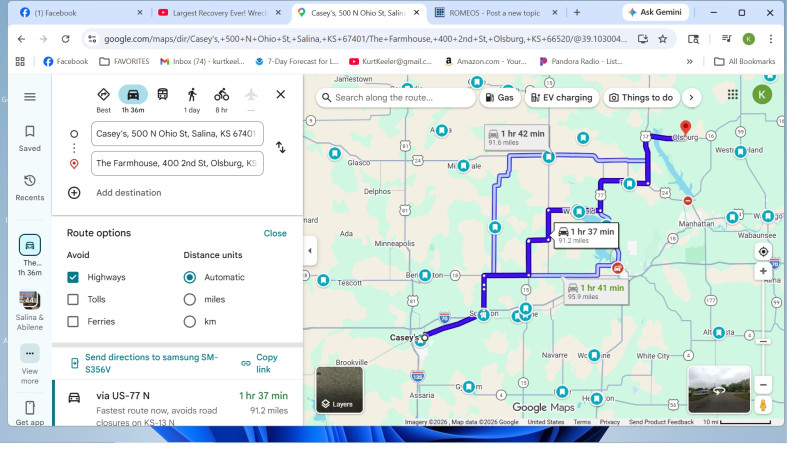The height and width of the screenshot is (457, 800).
Task: Open the Recents panel
Action: (x=30, y=188)
